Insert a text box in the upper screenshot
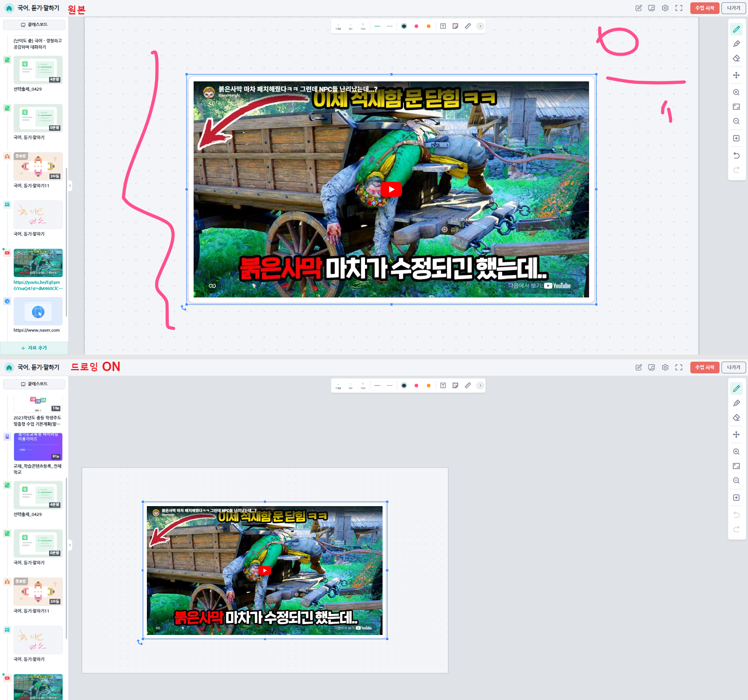The height and width of the screenshot is (700, 748). [443, 26]
